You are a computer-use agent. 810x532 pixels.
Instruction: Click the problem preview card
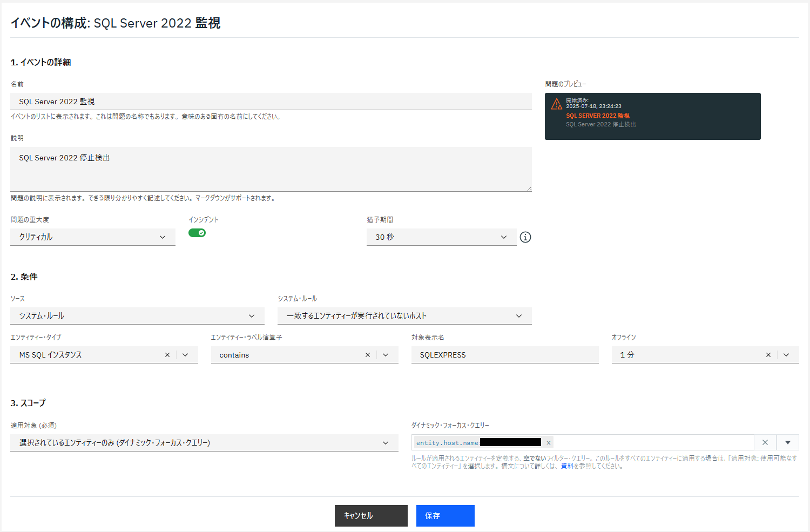click(x=653, y=116)
